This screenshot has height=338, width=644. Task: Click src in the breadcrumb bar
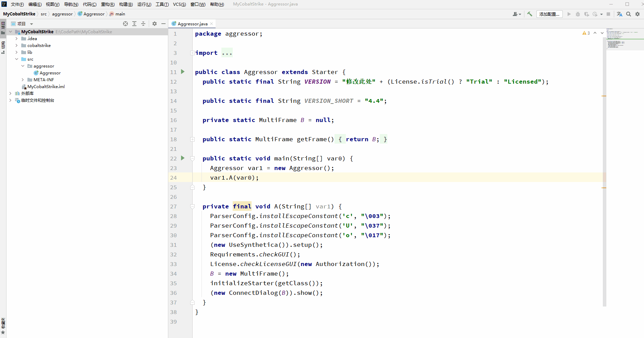pos(44,14)
